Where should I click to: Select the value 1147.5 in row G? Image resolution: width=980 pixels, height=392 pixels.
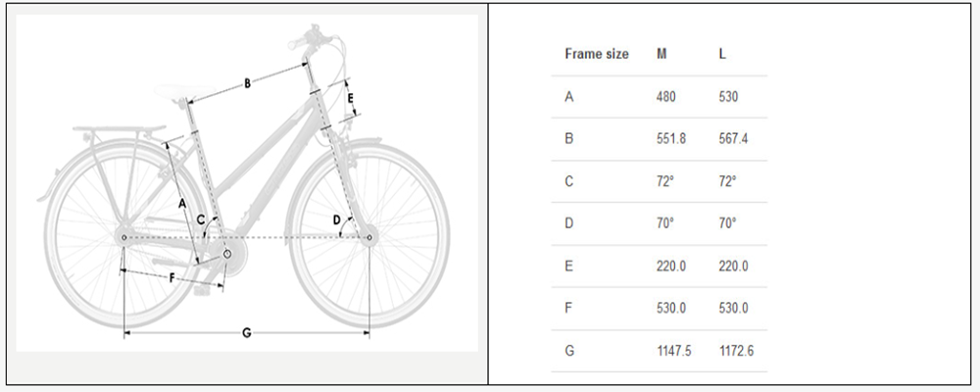(x=674, y=351)
